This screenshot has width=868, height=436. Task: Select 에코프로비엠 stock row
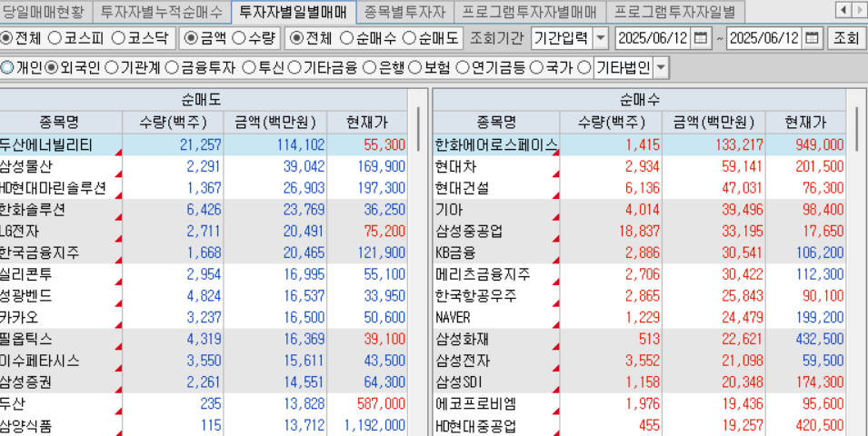[639, 404]
